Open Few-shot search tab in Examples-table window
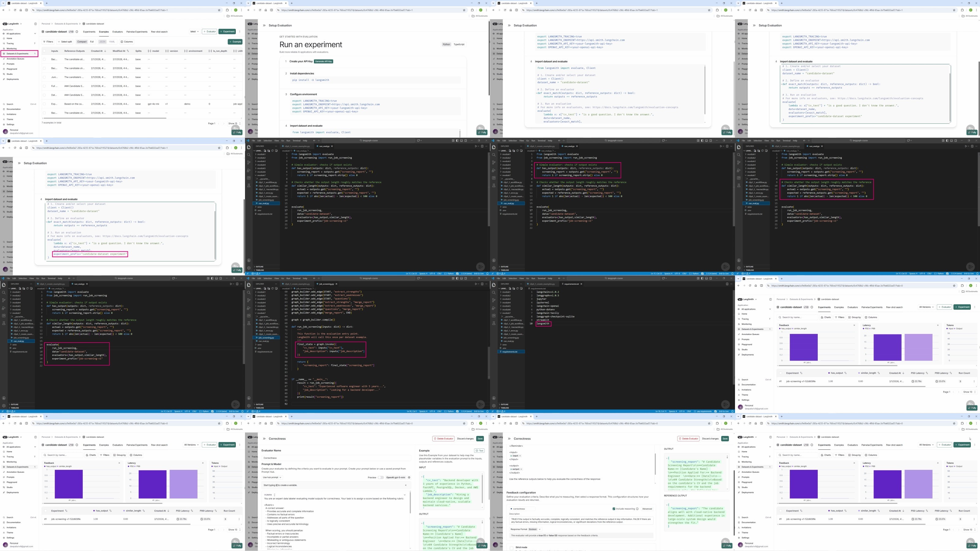980x551 pixels. click(159, 32)
